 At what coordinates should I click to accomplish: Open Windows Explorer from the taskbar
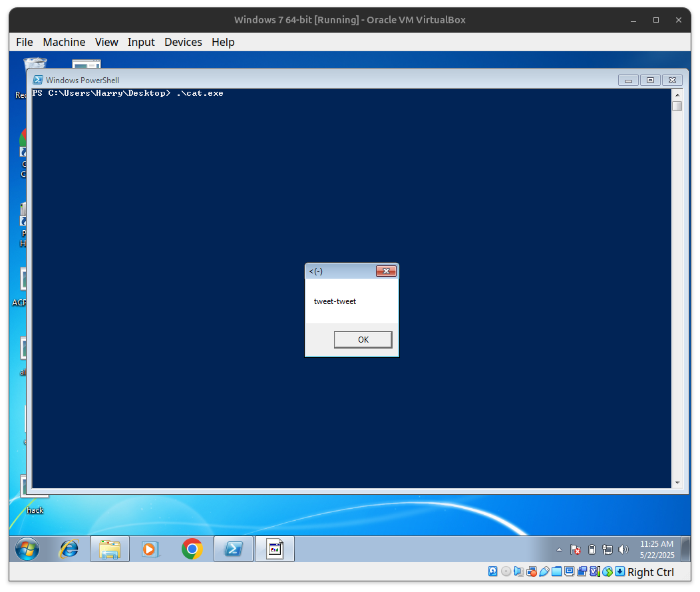pyautogui.click(x=110, y=549)
